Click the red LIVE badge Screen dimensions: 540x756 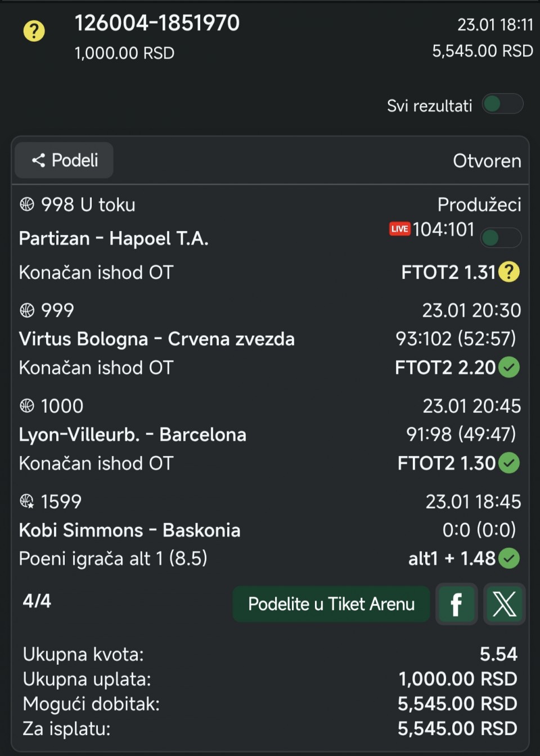[x=399, y=229]
